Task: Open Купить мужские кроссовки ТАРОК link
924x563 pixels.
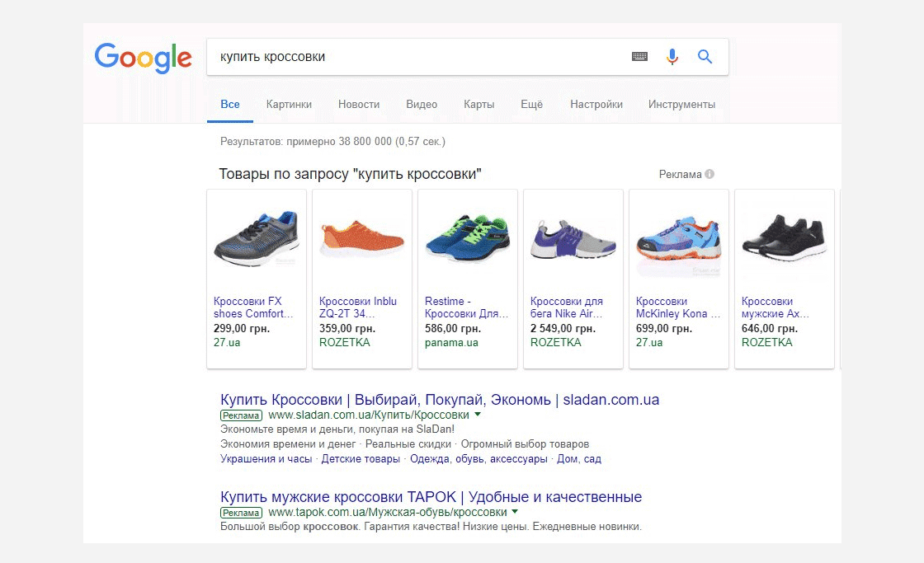Action: click(431, 496)
